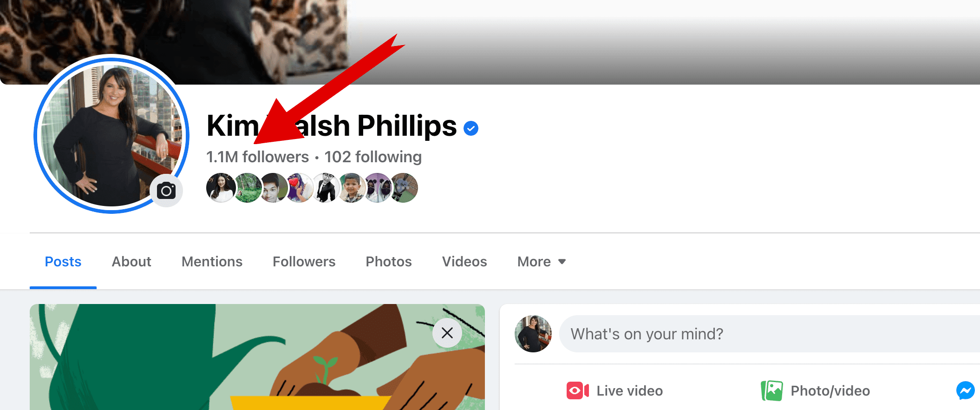Go to the Followers tab

point(304,262)
